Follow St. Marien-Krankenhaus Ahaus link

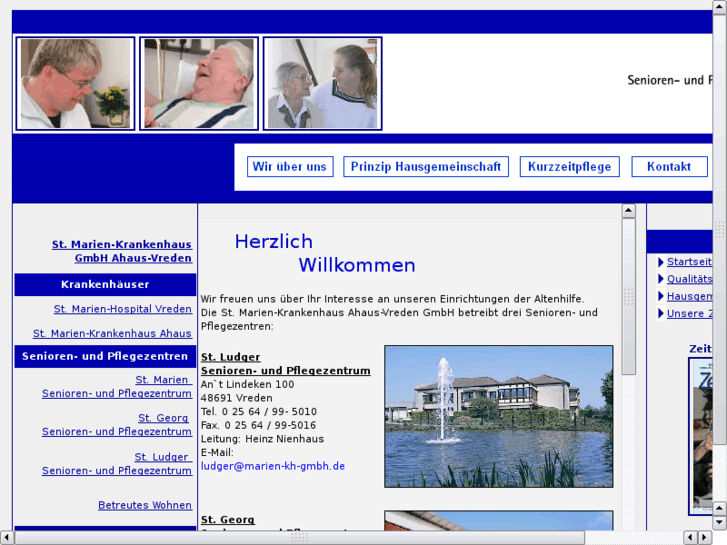click(x=112, y=333)
